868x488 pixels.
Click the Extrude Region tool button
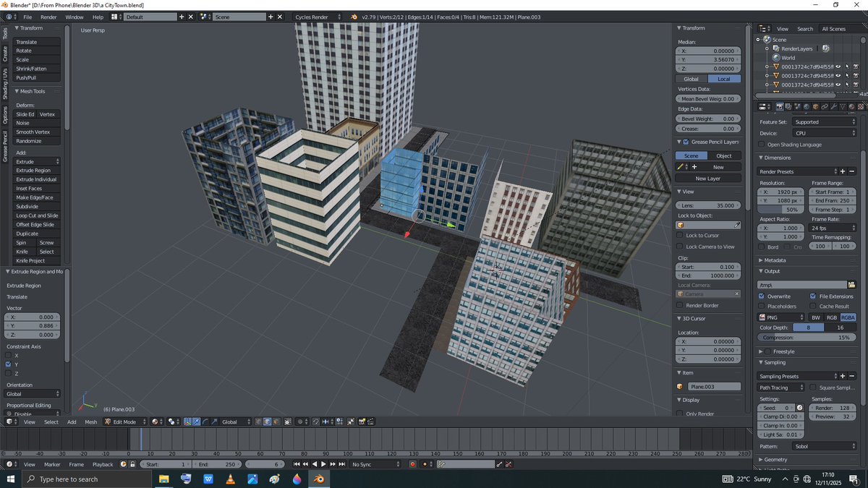click(x=37, y=171)
